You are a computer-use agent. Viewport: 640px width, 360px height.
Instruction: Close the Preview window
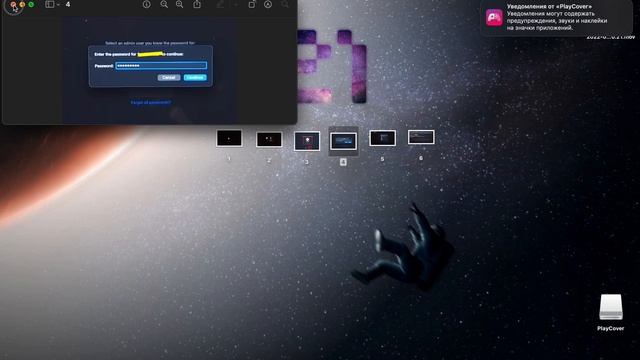pos(13,4)
